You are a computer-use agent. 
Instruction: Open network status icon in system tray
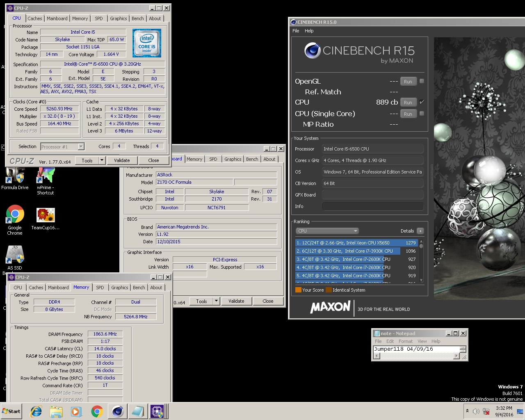point(486,411)
